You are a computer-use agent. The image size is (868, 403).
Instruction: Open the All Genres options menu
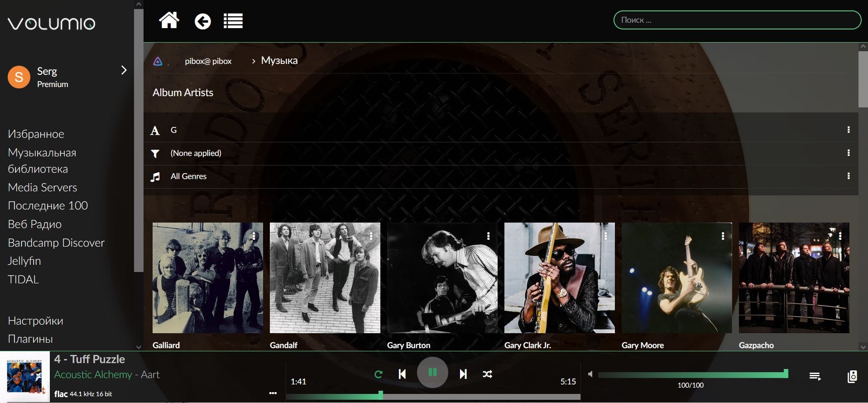tap(848, 176)
